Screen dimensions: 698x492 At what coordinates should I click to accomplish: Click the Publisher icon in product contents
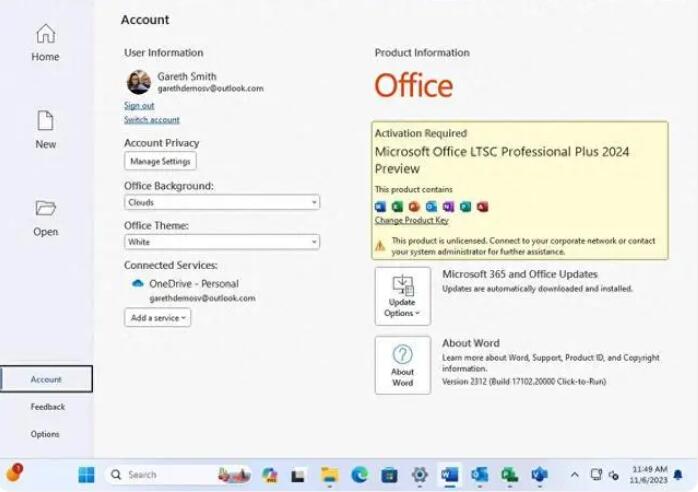465,207
